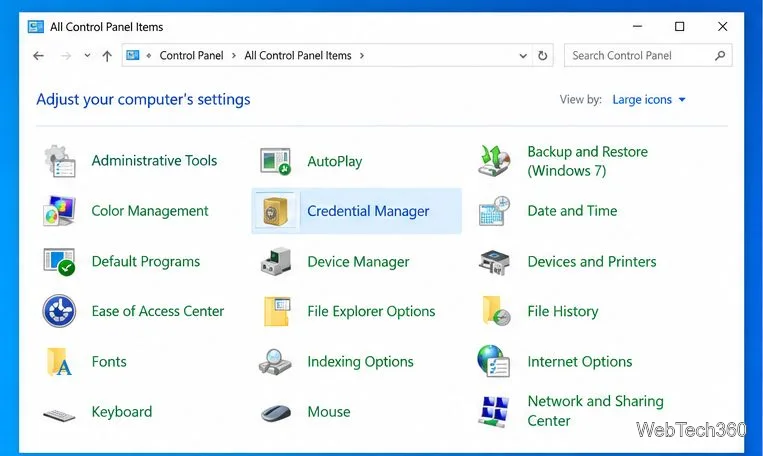Open the Keyboard link
This screenshot has width=763, height=456.
point(122,412)
